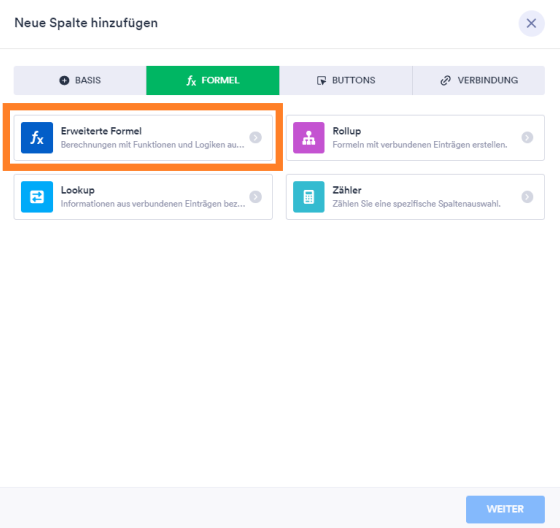Pick the Zähler description text

416,204
